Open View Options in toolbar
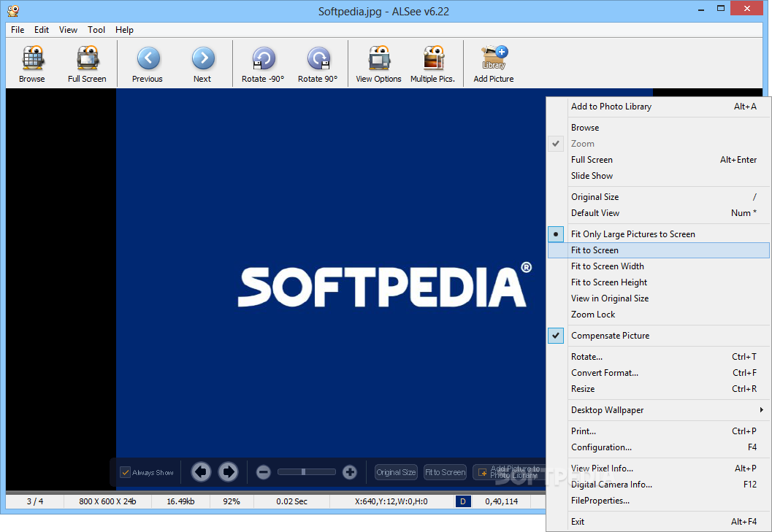The image size is (772, 532). [378, 64]
